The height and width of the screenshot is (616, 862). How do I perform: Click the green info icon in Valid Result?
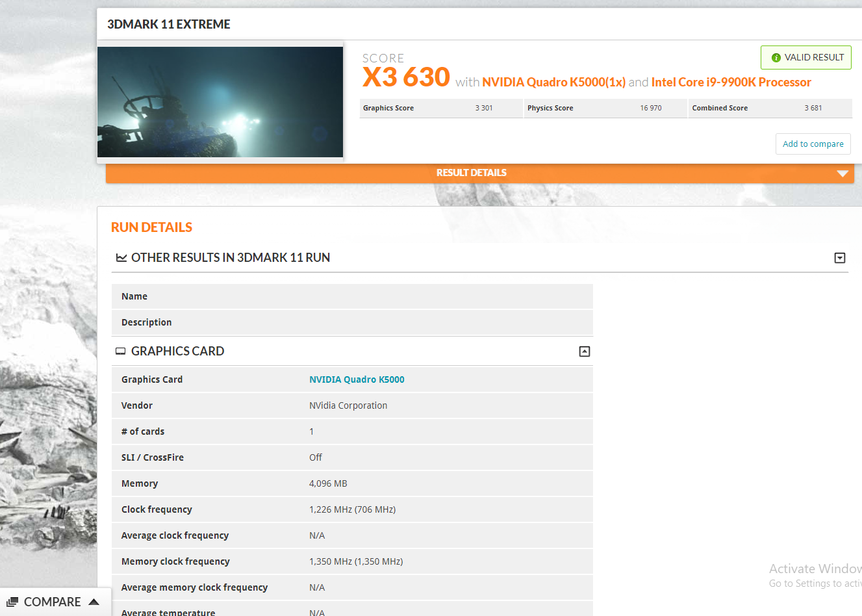(x=776, y=58)
